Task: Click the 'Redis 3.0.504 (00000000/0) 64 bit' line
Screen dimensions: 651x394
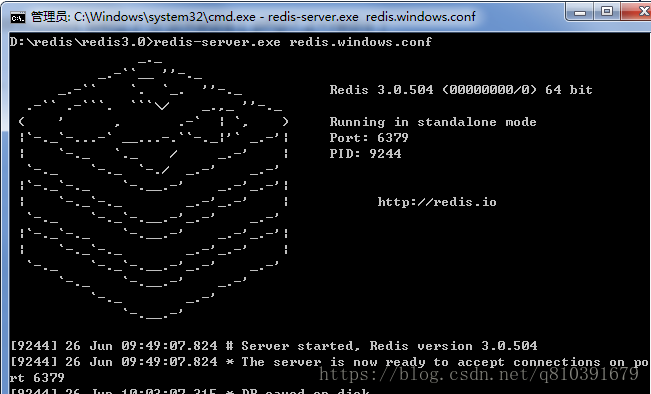Action: point(461,90)
